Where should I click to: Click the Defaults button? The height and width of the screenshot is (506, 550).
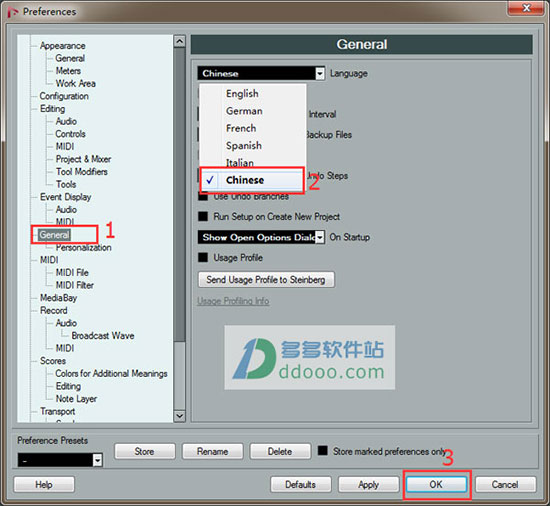pos(301,485)
